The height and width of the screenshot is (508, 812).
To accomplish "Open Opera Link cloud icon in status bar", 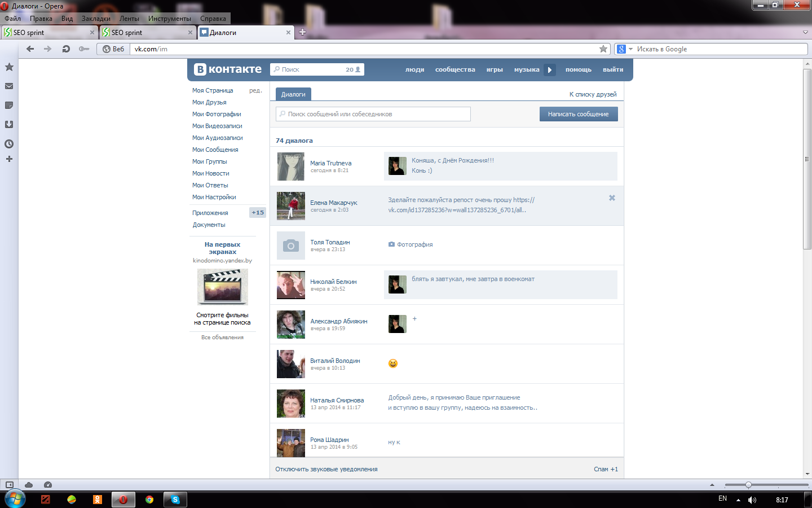I will coord(29,485).
